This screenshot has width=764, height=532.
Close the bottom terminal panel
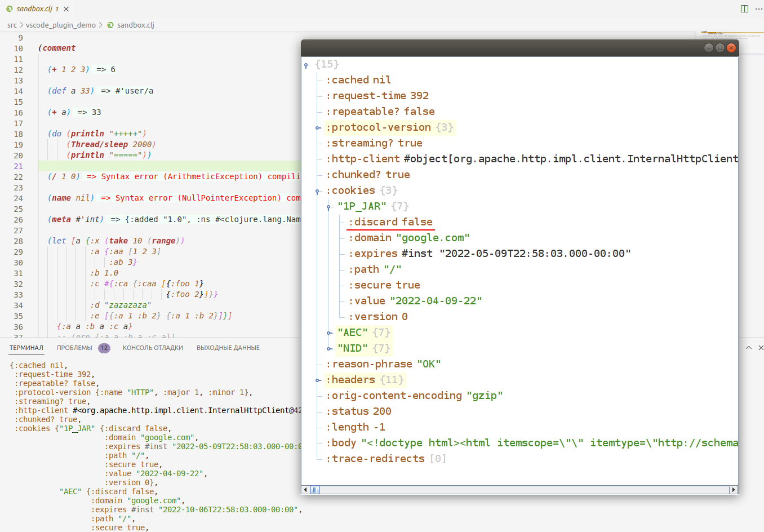[761, 348]
